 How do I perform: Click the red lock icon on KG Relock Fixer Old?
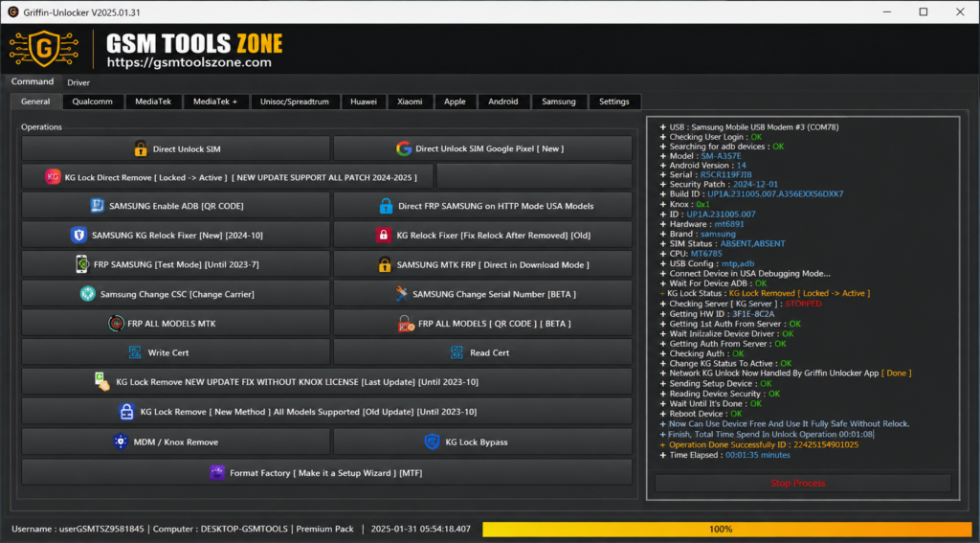point(383,235)
